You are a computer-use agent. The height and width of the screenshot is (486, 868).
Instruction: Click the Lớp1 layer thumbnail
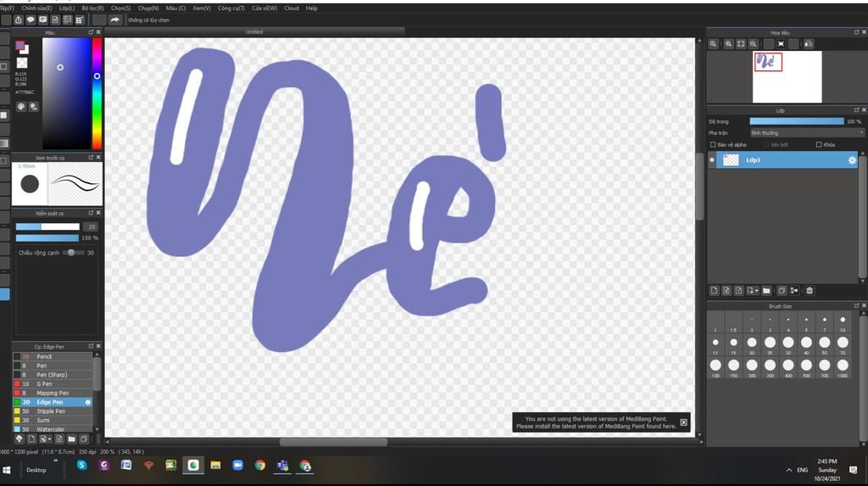point(731,160)
